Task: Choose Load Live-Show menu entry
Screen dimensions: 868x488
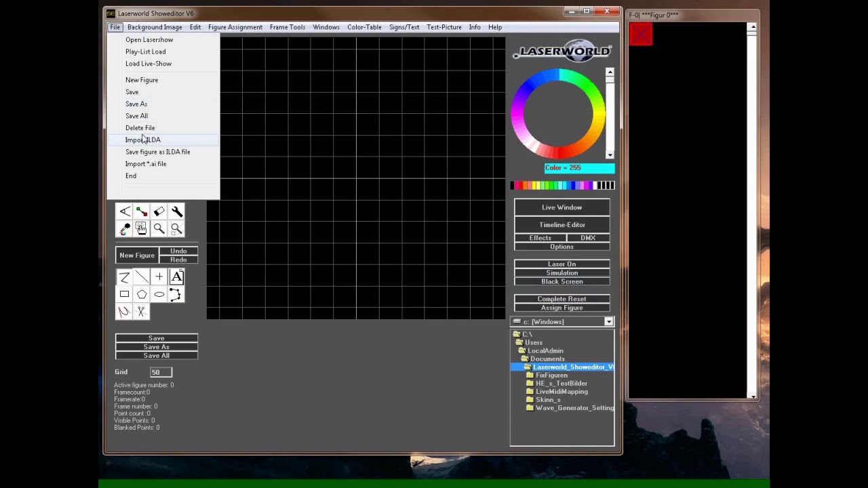Action: click(x=149, y=64)
